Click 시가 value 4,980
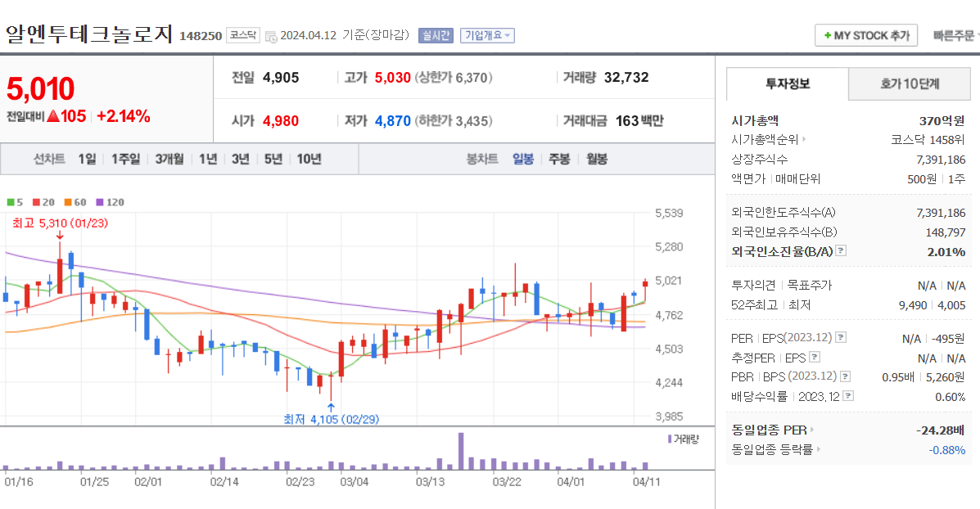The height and width of the screenshot is (509, 980). 281,120
